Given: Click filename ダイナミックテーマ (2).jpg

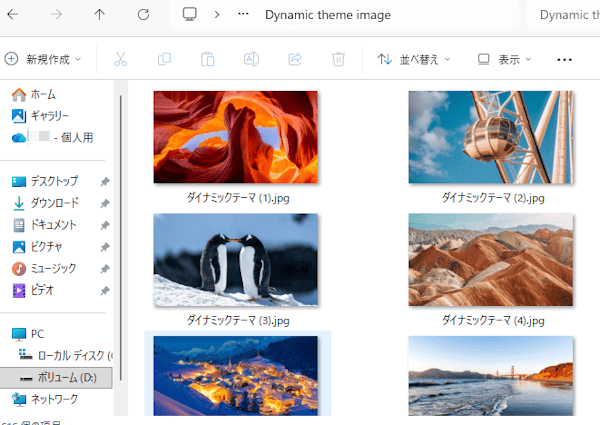Looking at the screenshot, I should pos(493,198).
